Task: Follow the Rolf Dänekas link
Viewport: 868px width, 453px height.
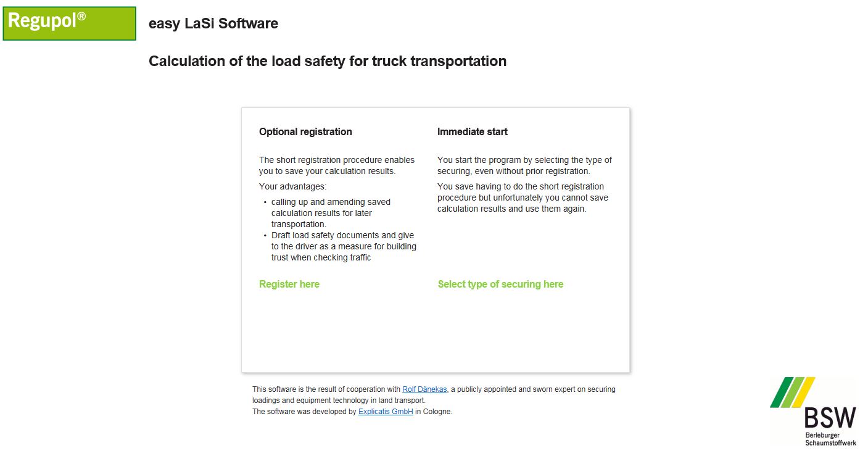Action: coord(424,389)
